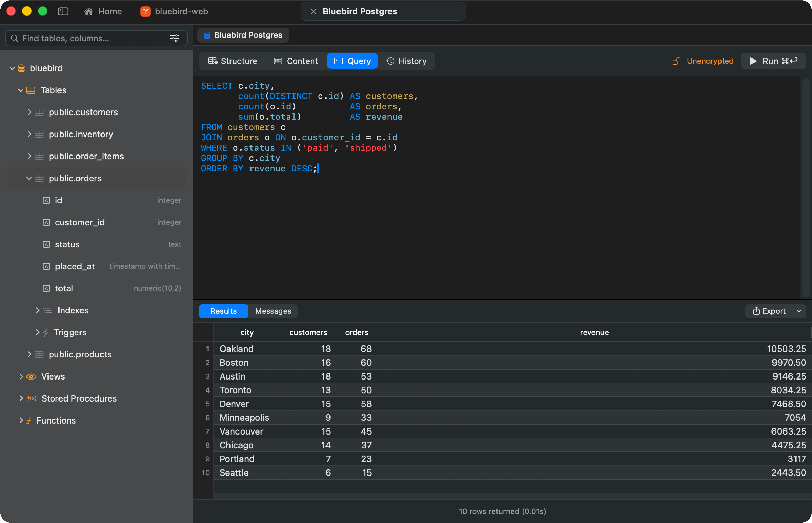
Task: Click the Triggers lightning icon
Action: 45,332
